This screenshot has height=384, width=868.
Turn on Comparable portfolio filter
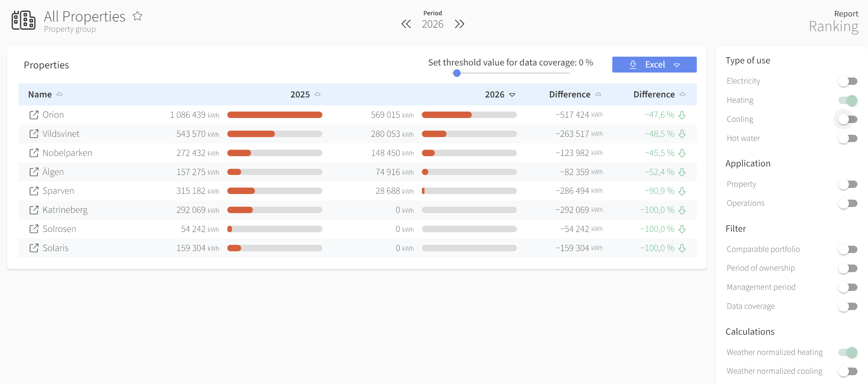(x=847, y=249)
